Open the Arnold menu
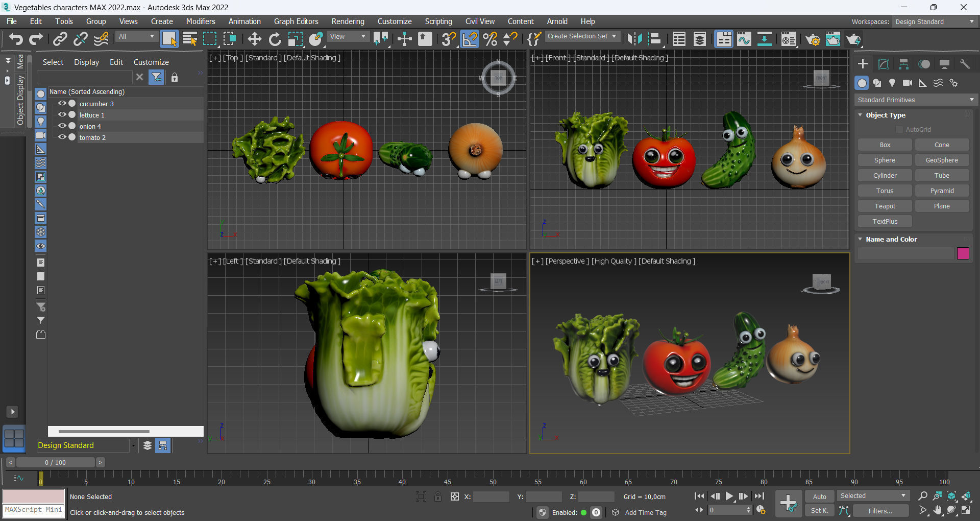 coord(557,21)
